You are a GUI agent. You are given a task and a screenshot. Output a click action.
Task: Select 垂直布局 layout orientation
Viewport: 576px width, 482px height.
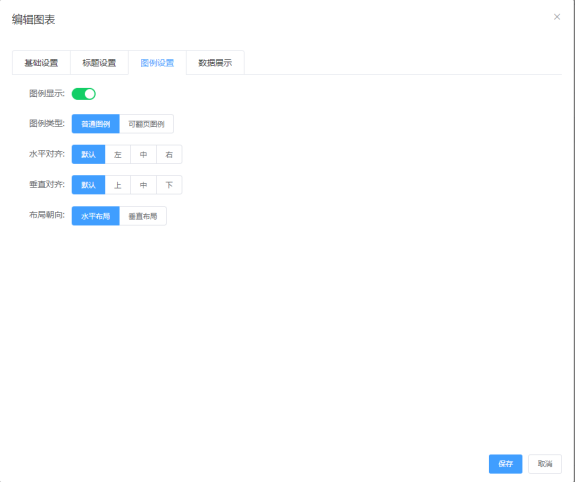tap(143, 216)
